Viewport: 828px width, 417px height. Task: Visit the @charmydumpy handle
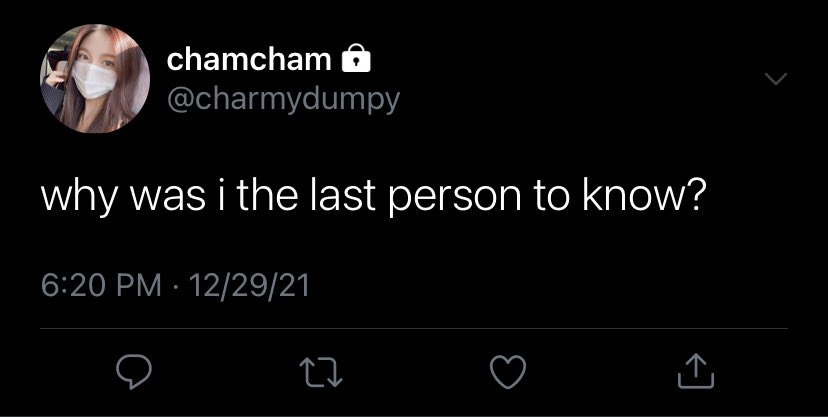pos(283,99)
